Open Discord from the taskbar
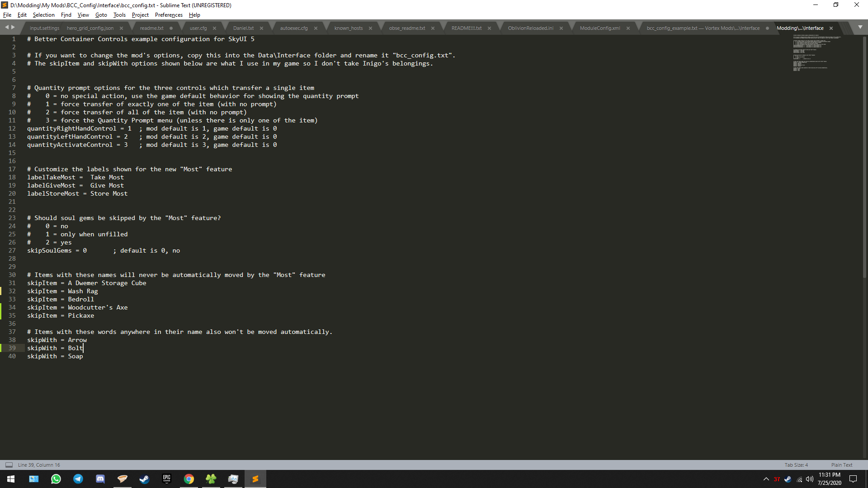 [x=100, y=479]
